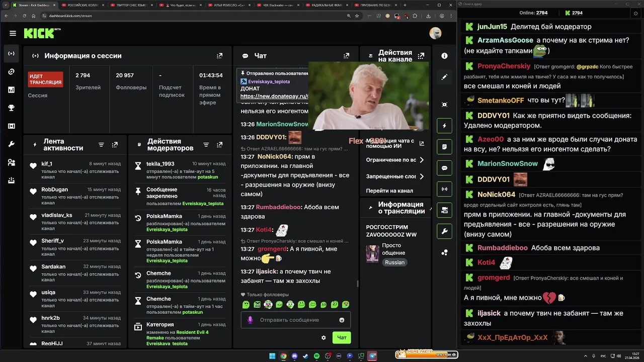644x362 pixels.
Task: Click the pencil edit icon in right toolbar
Action: click(444, 77)
